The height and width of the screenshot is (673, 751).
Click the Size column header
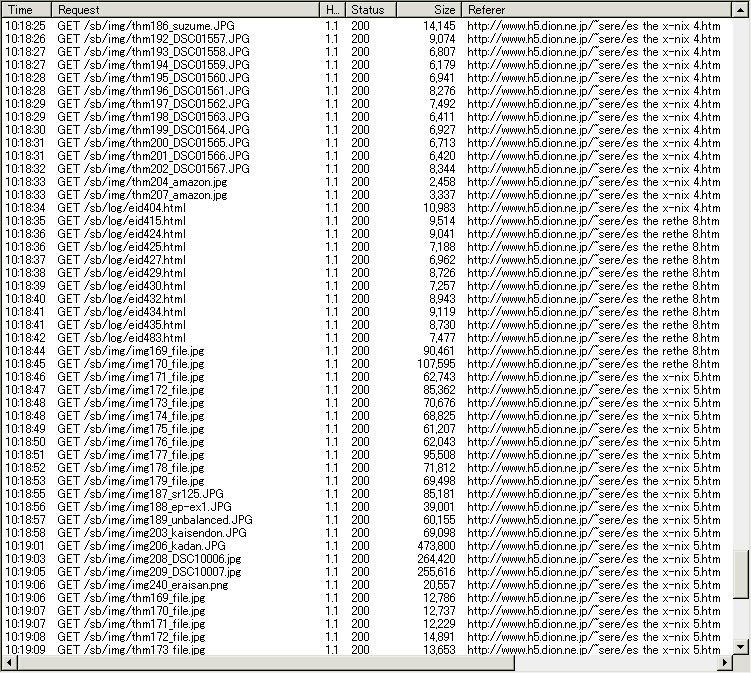[429, 10]
